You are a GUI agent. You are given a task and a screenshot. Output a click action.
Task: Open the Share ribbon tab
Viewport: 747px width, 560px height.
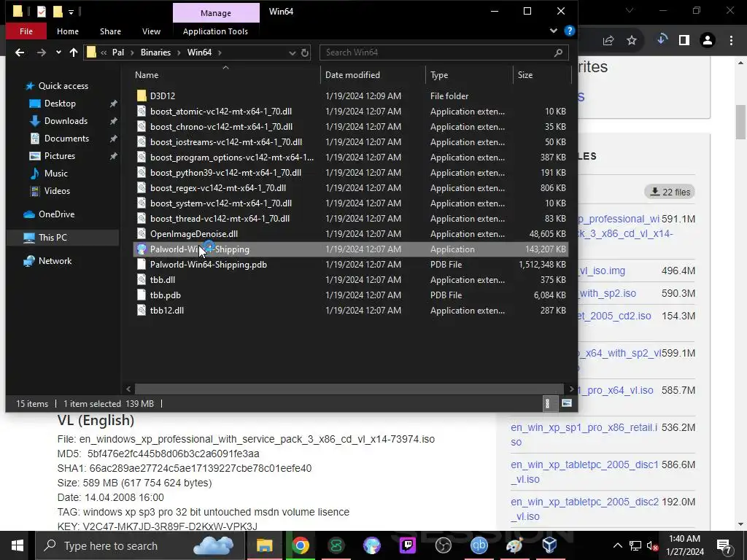[x=110, y=31]
